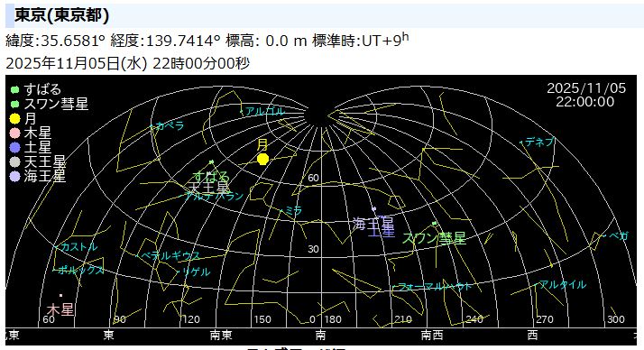Select the green スワン彗星 dot in the legend
This screenshot has width=644, height=350.
14,105
